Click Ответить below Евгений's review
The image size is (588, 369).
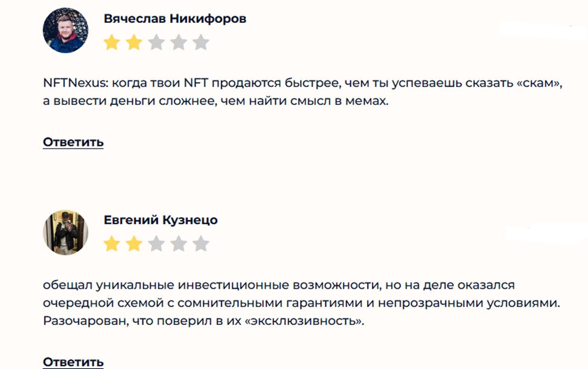(72, 364)
